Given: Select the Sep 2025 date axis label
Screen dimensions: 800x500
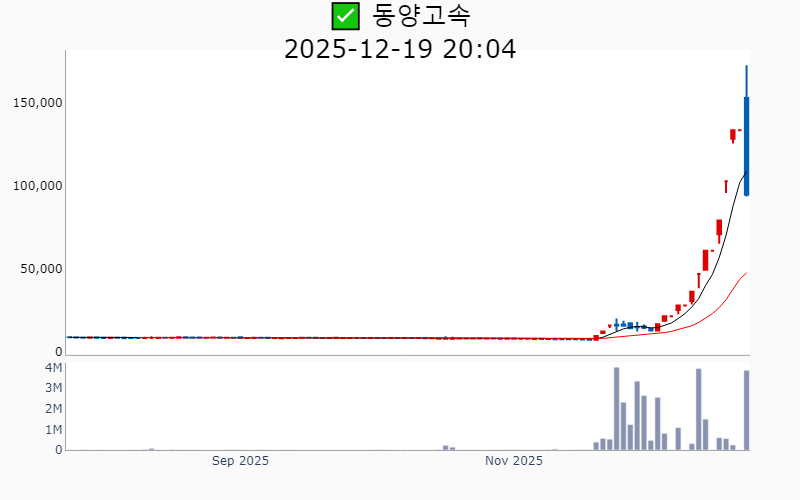Looking at the screenshot, I should (240, 461).
